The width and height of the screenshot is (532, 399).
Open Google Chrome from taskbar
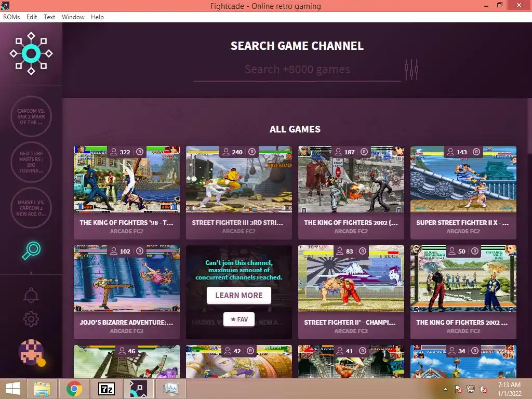[74, 389]
